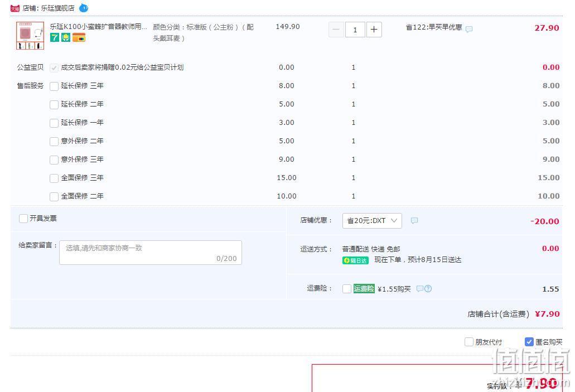Viewport: 575px width, 392px height.
Task: Uncheck the 匿名购买 anonymous purchase box
Action: [x=529, y=342]
